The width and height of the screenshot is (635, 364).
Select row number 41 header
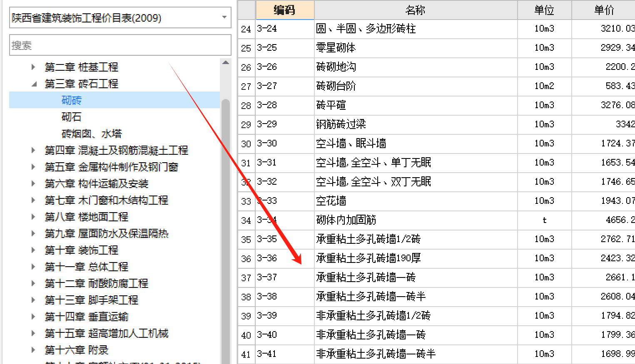[246, 354]
